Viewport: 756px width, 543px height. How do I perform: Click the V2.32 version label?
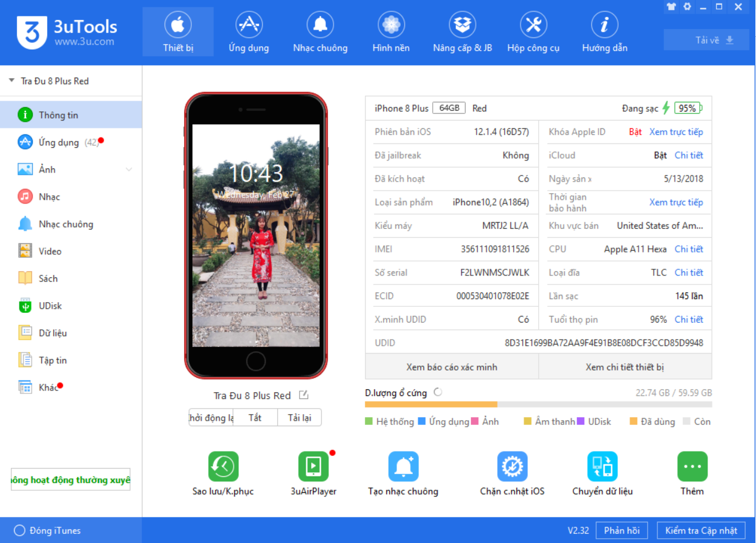tap(578, 530)
